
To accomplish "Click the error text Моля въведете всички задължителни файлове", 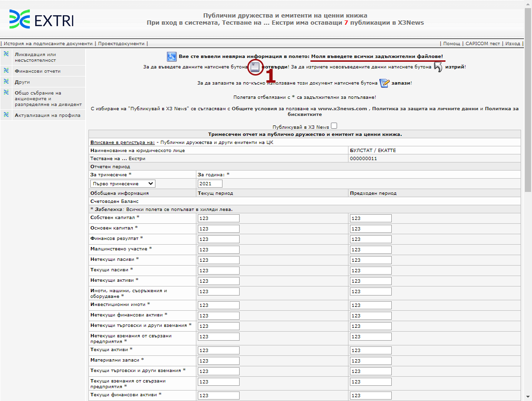I will coord(377,57).
